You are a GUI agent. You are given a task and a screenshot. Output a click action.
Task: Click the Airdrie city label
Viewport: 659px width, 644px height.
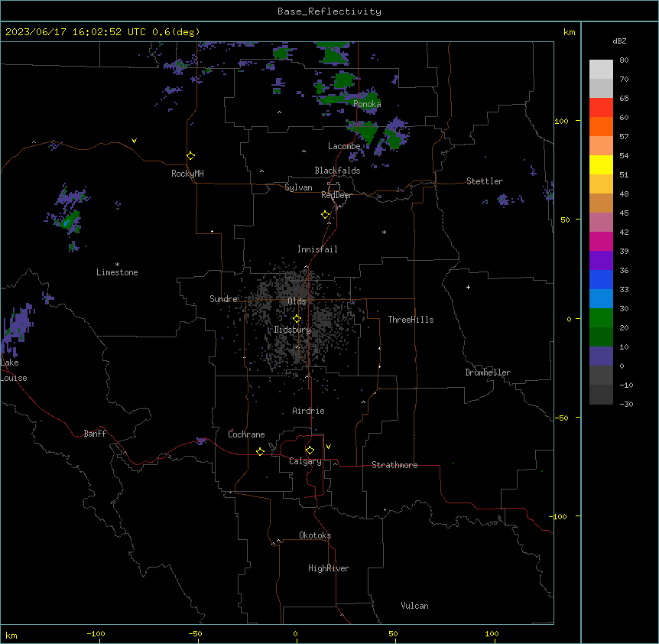[x=308, y=411]
